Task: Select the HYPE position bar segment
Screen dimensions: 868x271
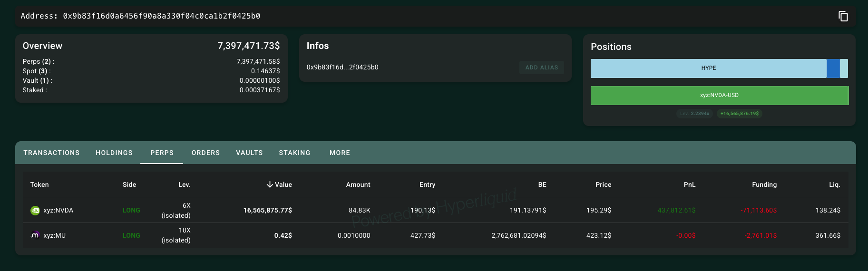Action: tap(708, 68)
